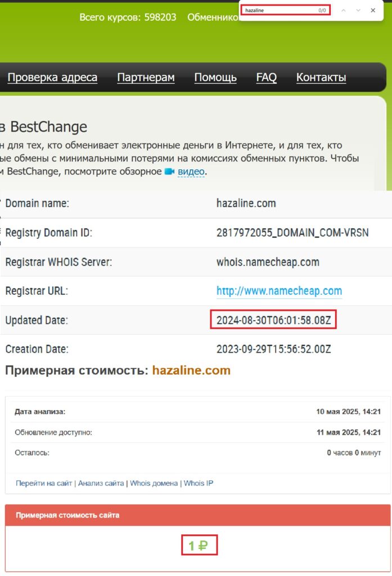Click the Updated Date value

274,320
